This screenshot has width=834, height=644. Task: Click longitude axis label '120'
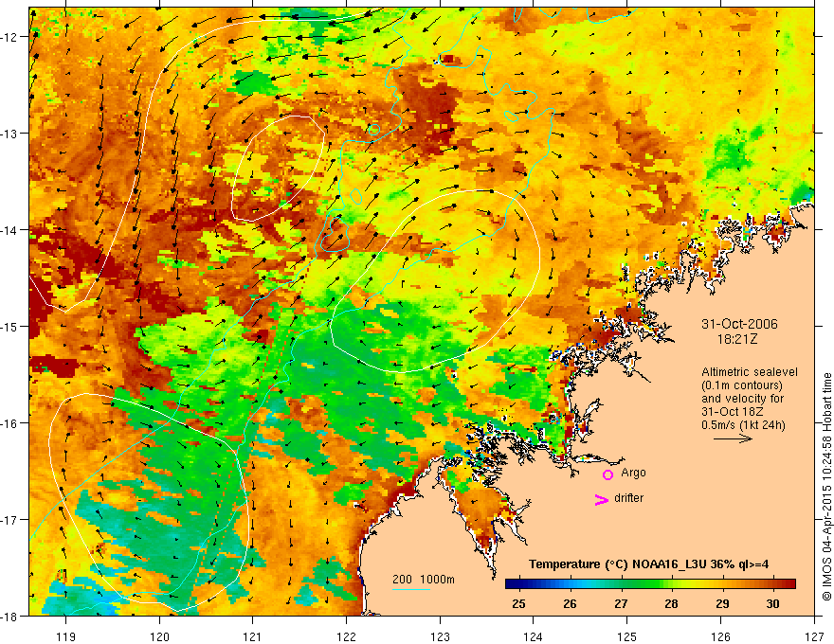(159, 636)
